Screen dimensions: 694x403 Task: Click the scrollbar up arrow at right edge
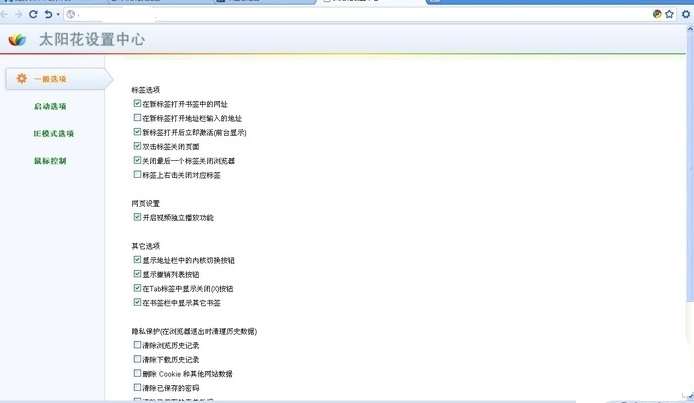[x=690, y=28]
